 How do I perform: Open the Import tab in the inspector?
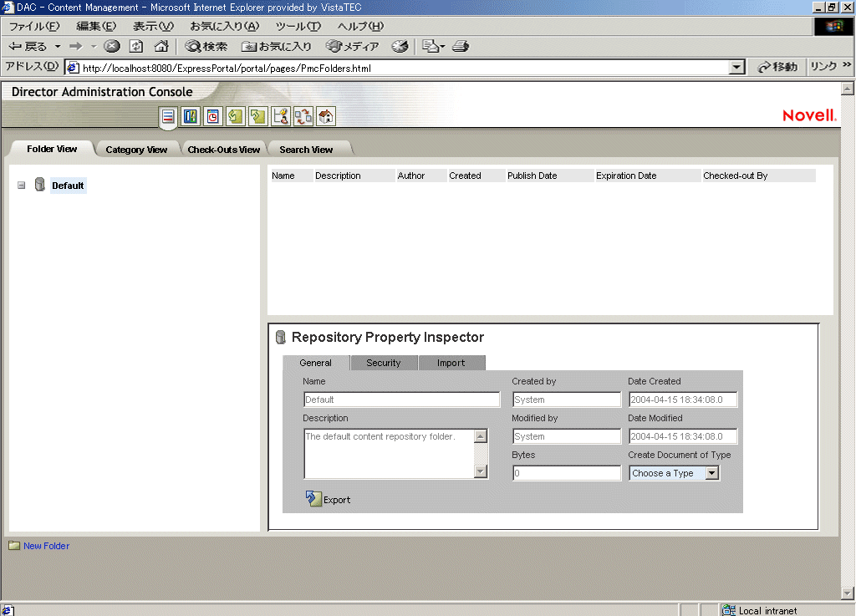451,363
